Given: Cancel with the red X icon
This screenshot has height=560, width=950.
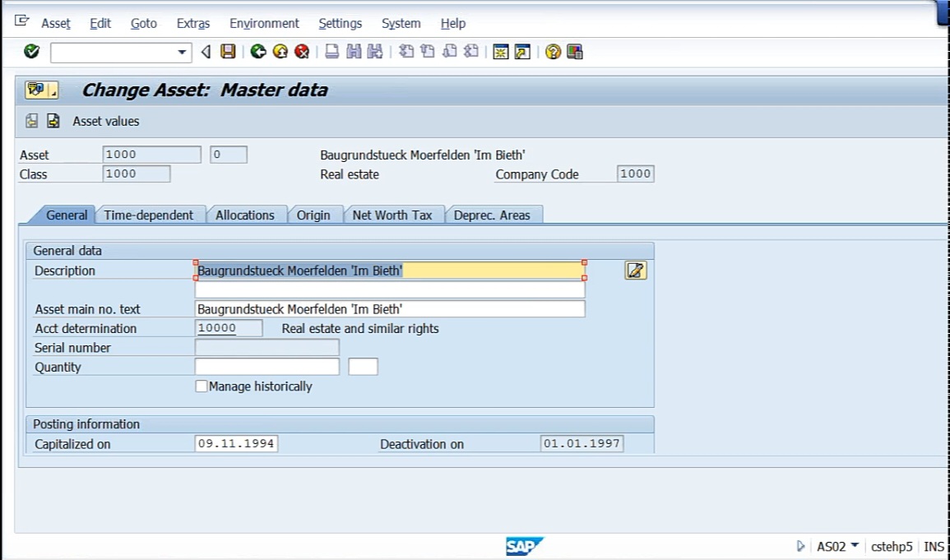Looking at the screenshot, I should (x=302, y=52).
